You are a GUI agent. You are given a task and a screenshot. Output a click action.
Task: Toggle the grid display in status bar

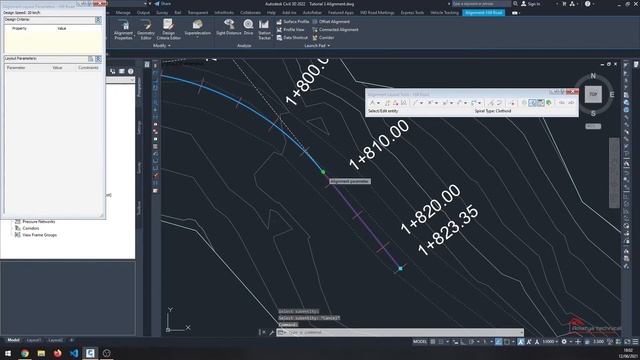point(433,342)
